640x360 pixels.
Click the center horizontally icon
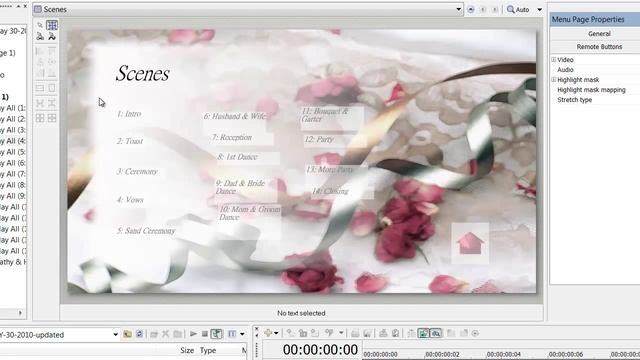[40, 103]
